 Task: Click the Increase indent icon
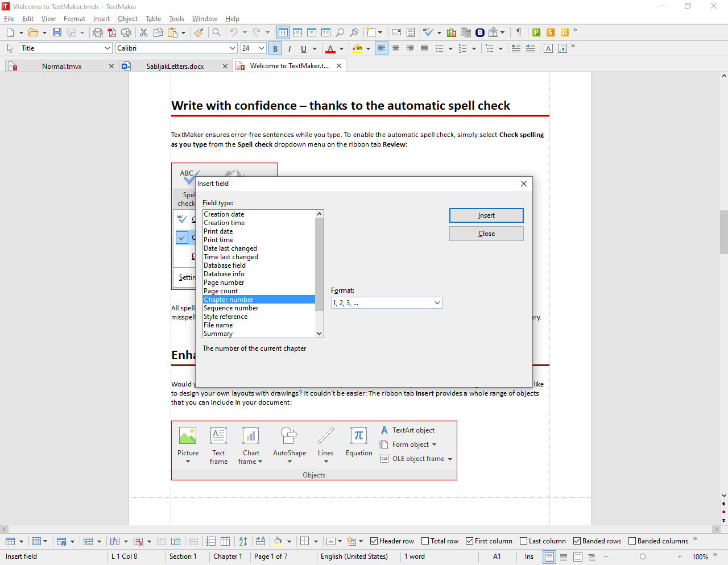tap(530, 48)
